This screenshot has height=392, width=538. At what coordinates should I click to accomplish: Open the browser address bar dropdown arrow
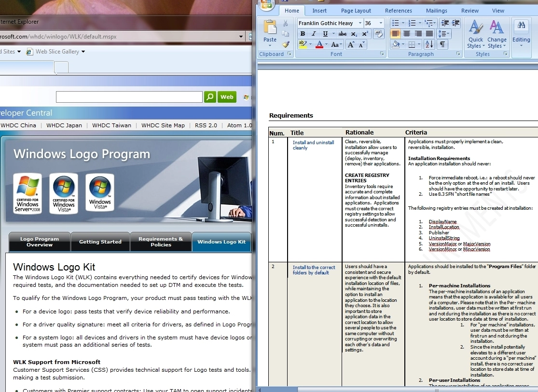click(x=241, y=36)
